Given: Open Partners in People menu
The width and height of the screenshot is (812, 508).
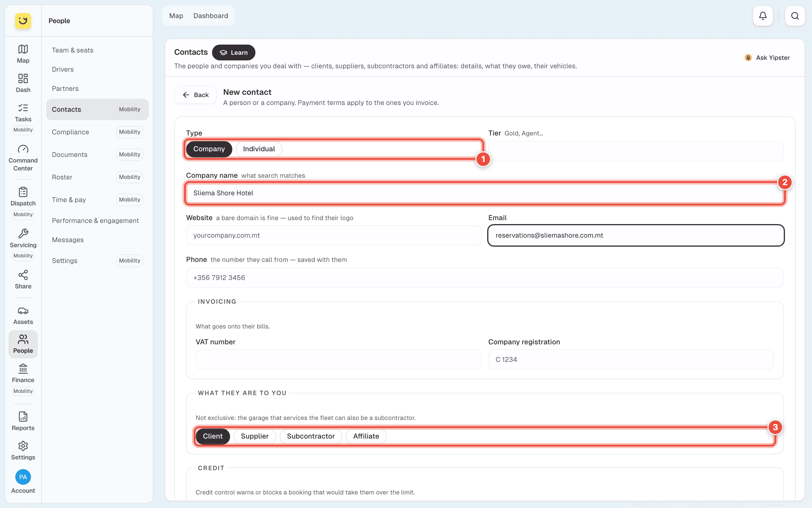Looking at the screenshot, I should tap(97, 88).
